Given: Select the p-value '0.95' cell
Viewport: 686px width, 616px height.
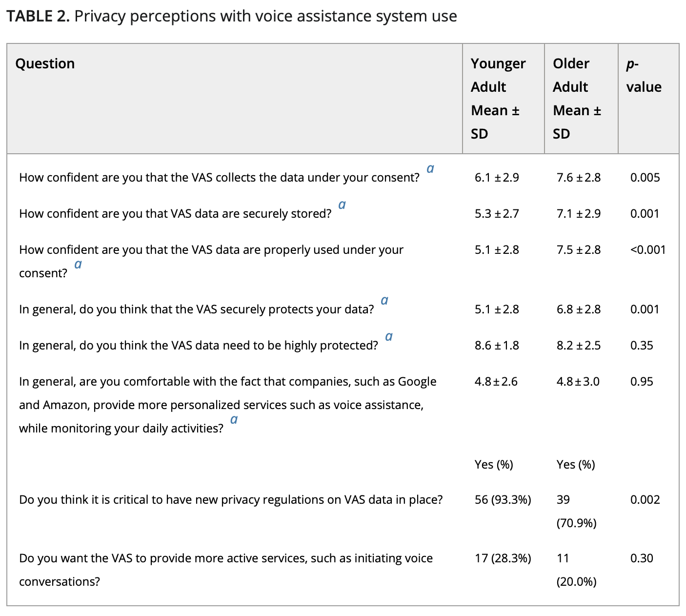Looking at the screenshot, I should pyautogui.click(x=641, y=382).
